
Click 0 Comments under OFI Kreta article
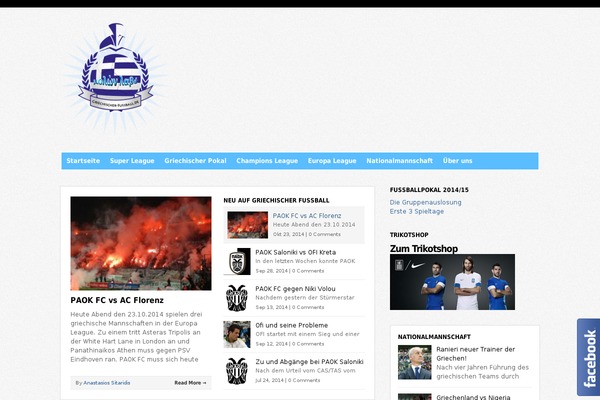(308, 271)
